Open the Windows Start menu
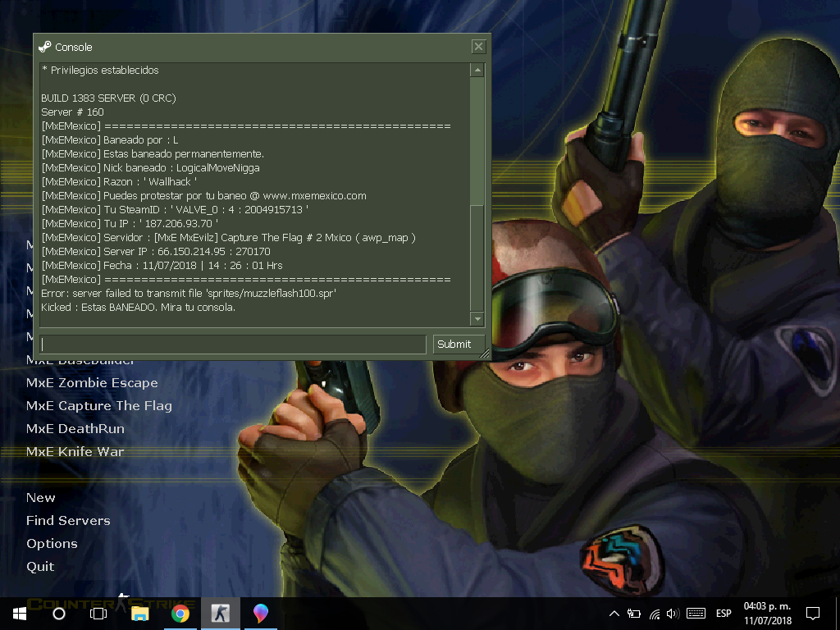Screen dimensions: 840x630 click(x=20, y=614)
